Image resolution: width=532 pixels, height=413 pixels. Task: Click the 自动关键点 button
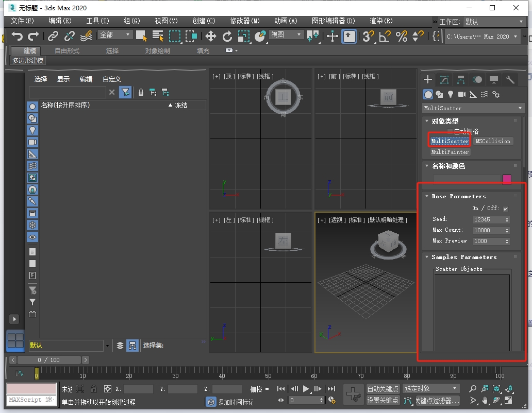pos(383,389)
